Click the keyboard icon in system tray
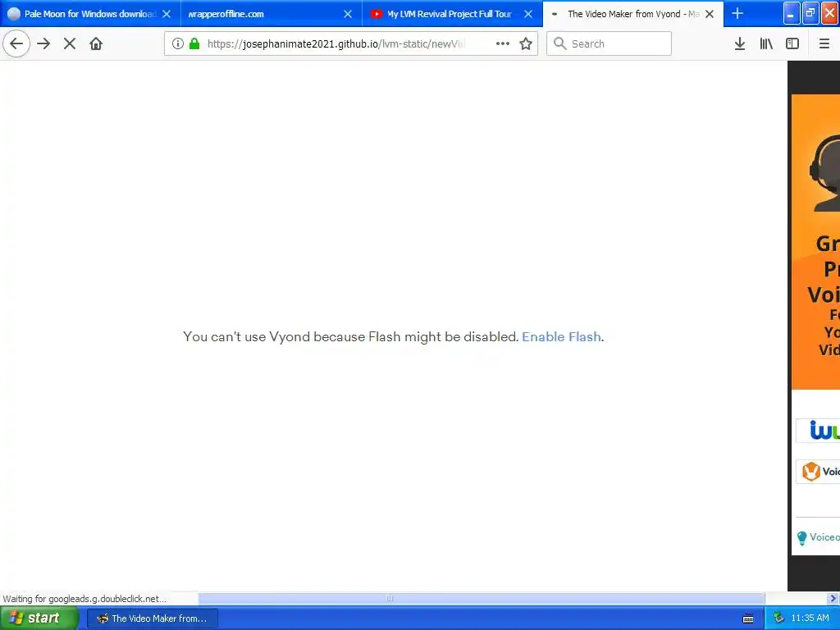This screenshot has height=630, width=840. [x=748, y=619]
